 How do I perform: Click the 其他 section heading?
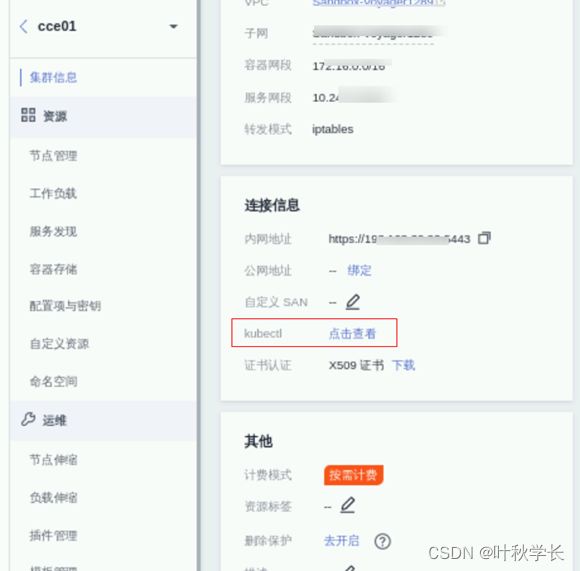click(258, 441)
